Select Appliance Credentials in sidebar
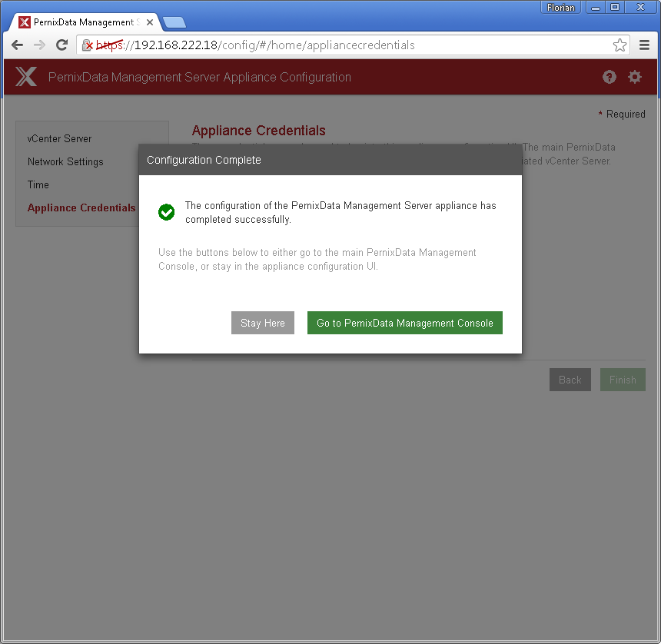 [81, 207]
